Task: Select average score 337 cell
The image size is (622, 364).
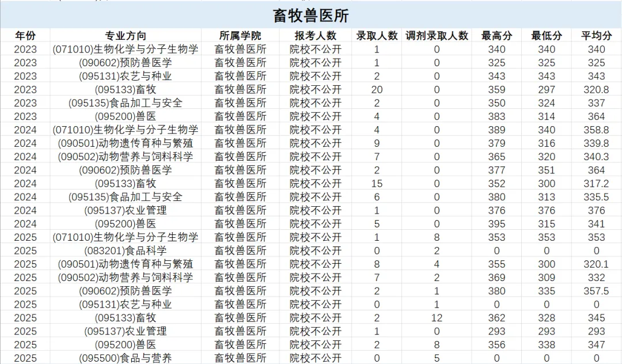Action: pos(596,103)
